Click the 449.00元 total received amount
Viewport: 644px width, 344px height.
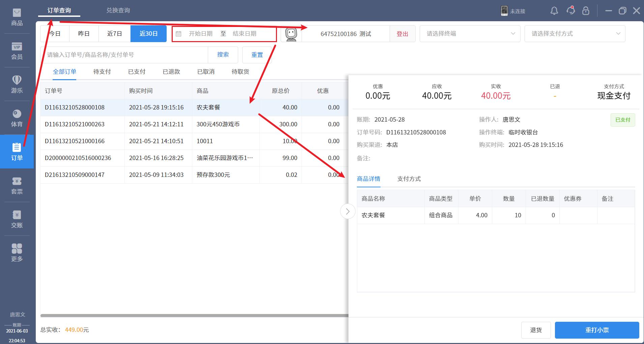pyautogui.click(x=77, y=330)
